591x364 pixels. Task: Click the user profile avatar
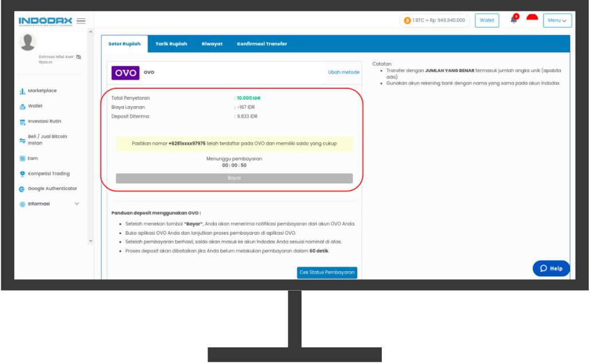click(28, 42)
